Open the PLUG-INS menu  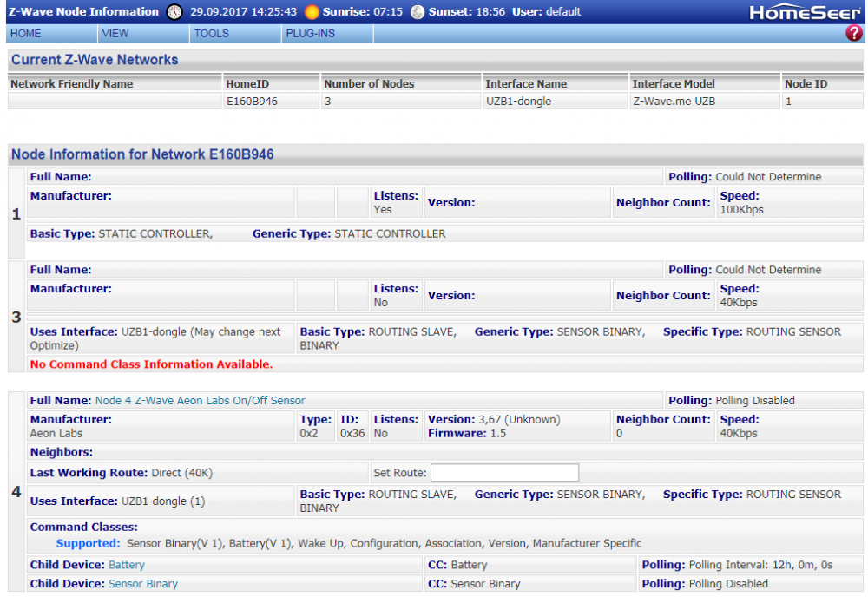(x=310, y=34)
